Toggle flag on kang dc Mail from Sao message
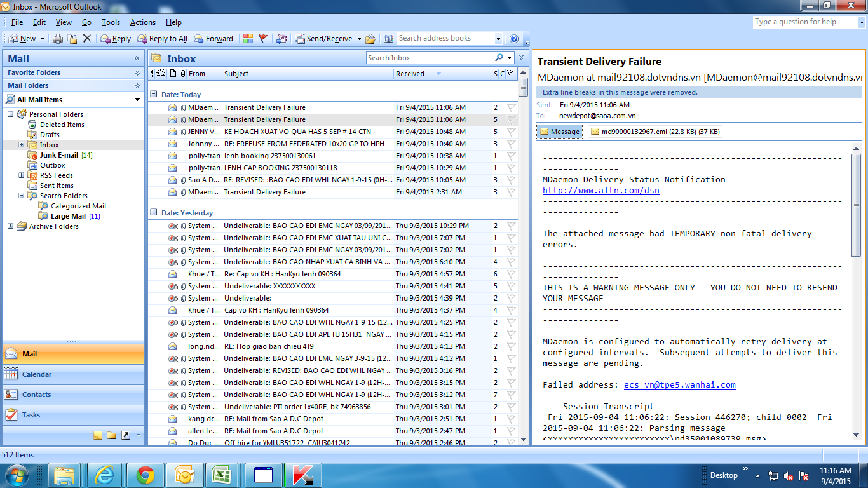 (x=510, y=419)
